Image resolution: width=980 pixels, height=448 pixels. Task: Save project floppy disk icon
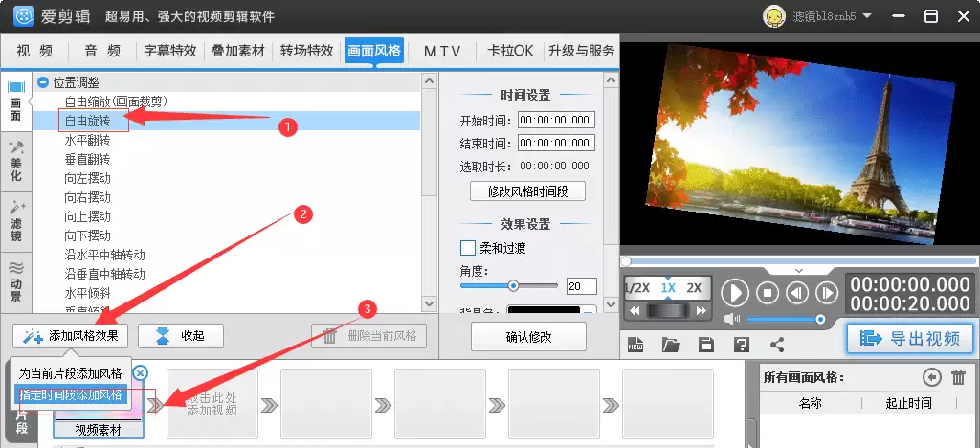click(x=706, y=345)
